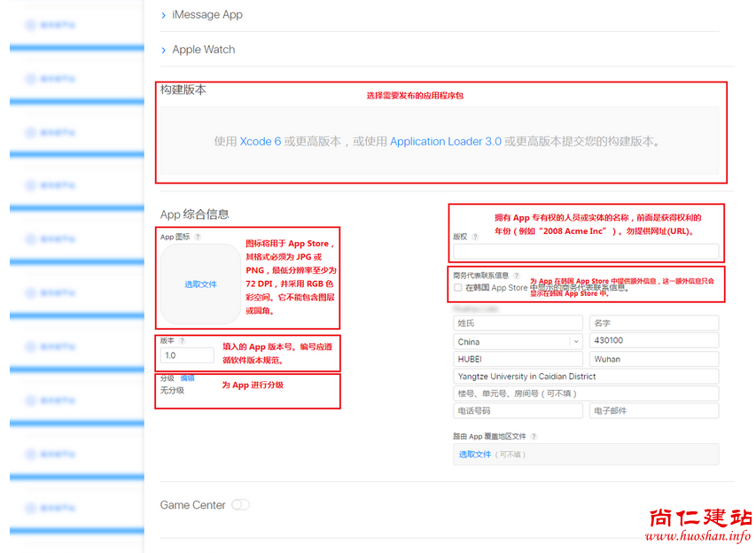Open the help tooltip beside 版权
The height and width of the screenshot is (553, 756).
(475, 237)
